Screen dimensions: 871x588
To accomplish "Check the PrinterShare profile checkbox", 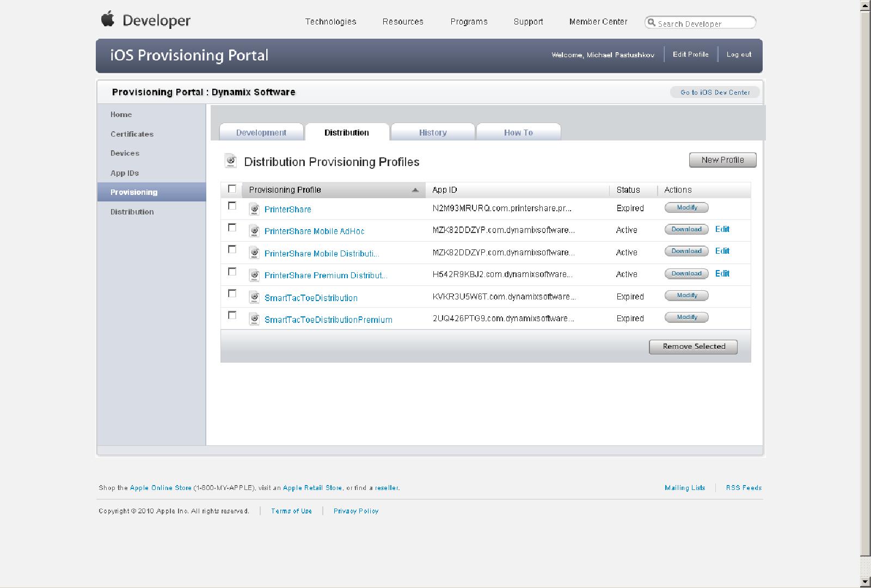I will pos(232,206).
